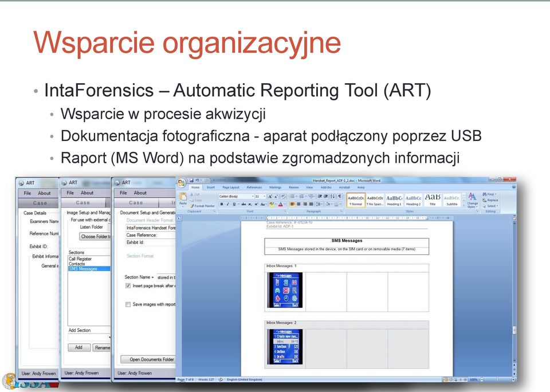Screen dimensions: 550x392
Task: Open the Calibri (Body) font name dropdown
Action: pyautogui.click(x=253, y=197)
